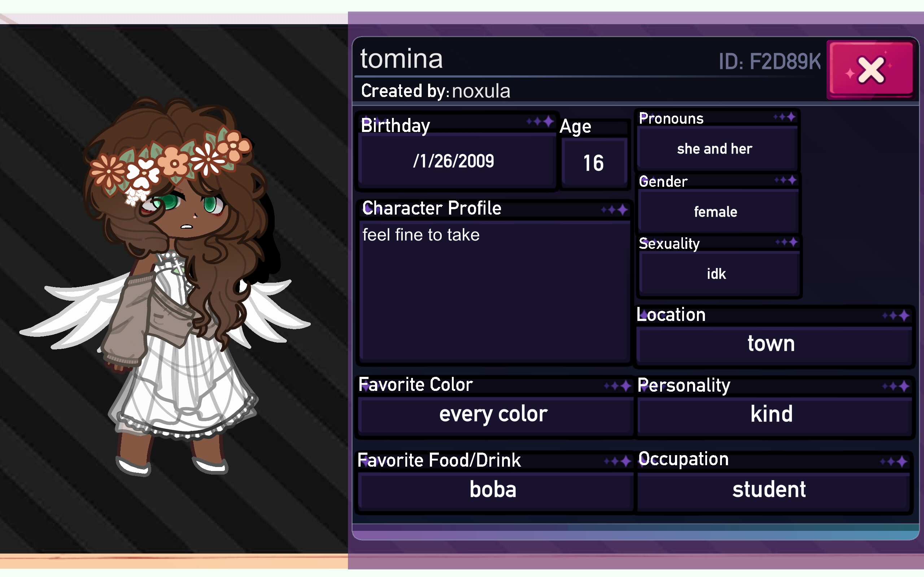Click the sparkle icon beside Gender
924x577 pixels.
point(785,180)
